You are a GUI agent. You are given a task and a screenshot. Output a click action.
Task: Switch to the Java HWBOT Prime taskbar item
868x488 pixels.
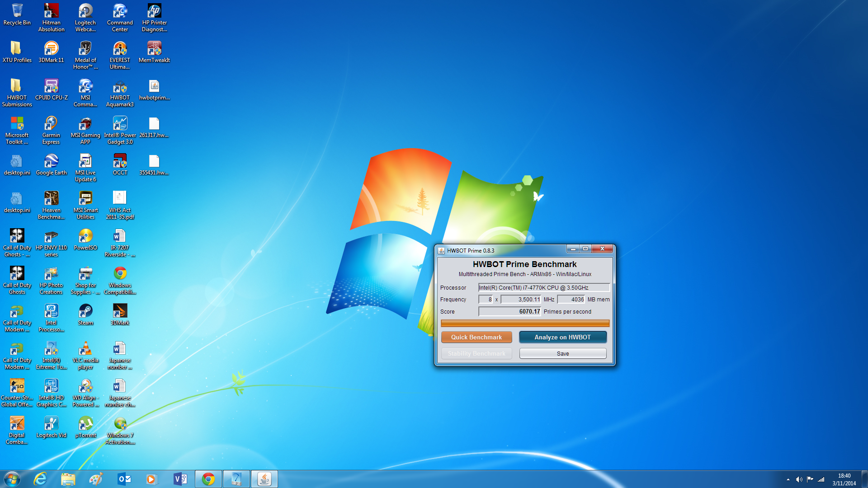[x=264, y=479]
